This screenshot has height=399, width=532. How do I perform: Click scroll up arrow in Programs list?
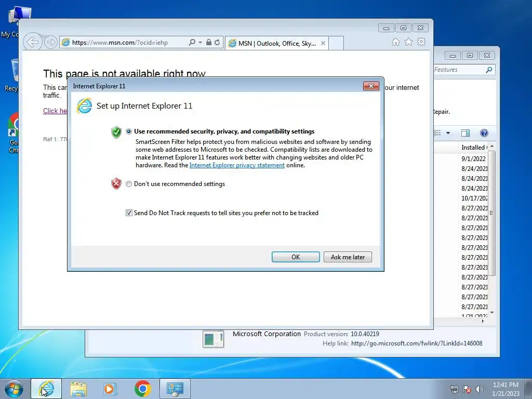coord(492,146)
